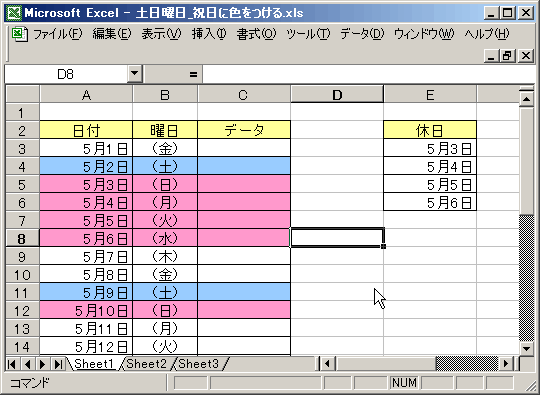This screenshot has height=395, width=540.
Task: Open the 挿入(I) menu
Action: (x=209, y=34)
